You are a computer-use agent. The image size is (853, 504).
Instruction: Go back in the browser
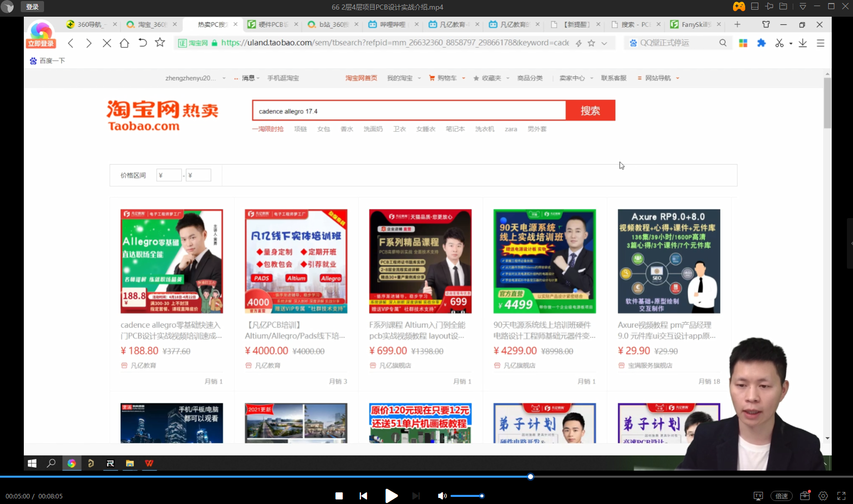point(71,43)
